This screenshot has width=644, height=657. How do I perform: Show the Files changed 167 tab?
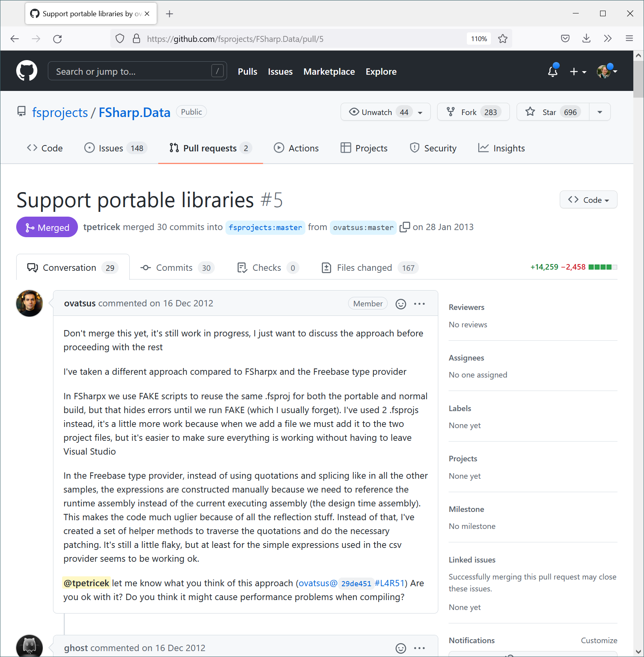[x=370, y=268]
